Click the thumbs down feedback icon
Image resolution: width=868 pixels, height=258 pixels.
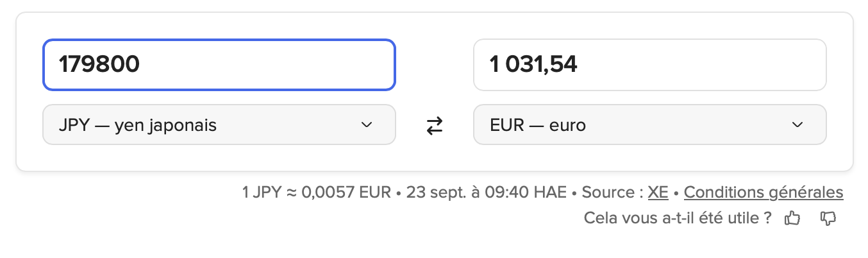click(x=828, y=218)
